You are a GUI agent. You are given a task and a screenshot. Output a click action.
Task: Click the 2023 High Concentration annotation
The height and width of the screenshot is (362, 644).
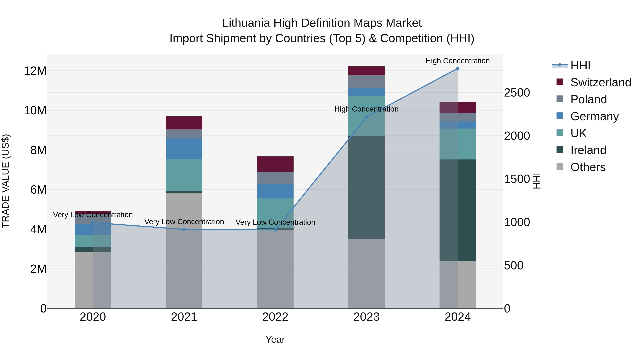[x=367, y=109]
